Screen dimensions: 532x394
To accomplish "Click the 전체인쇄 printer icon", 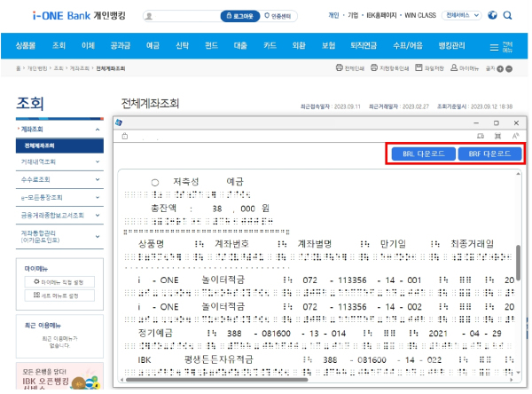I will (339, 67).
